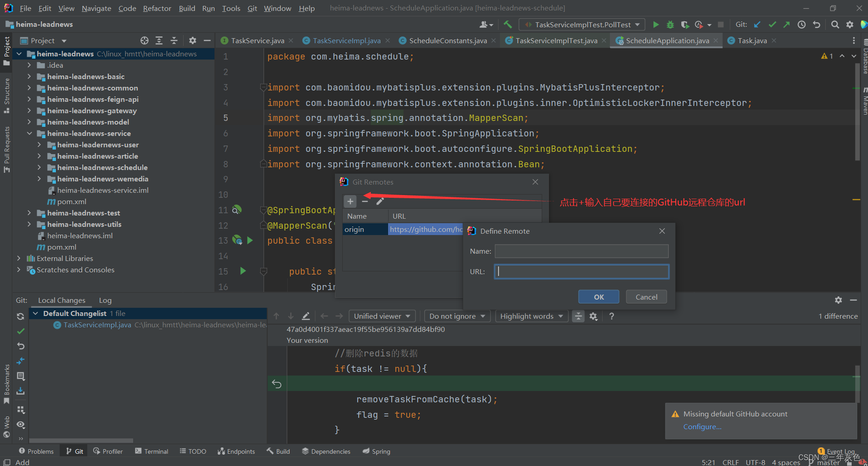Screen dimensions: 868x466
Task: Open the Unified viewer dropdown
Action: pyautogui.click(x=382, y=316)
